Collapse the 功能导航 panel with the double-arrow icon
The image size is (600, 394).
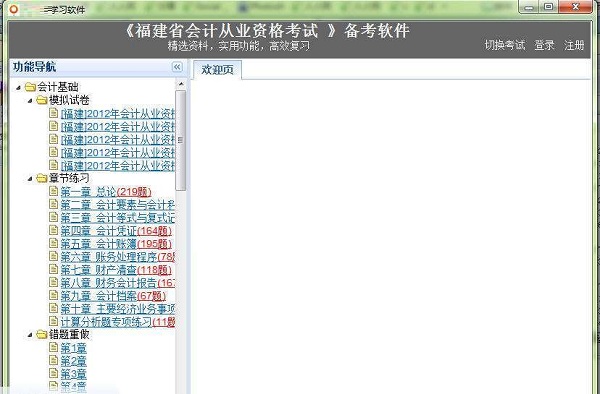pos(177,67)
